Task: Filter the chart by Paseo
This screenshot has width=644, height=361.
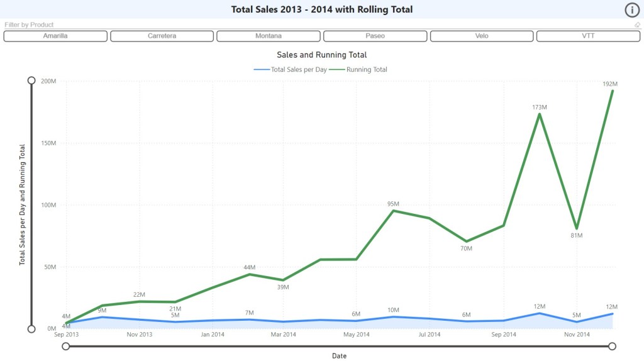Action: tap(375, 36)
